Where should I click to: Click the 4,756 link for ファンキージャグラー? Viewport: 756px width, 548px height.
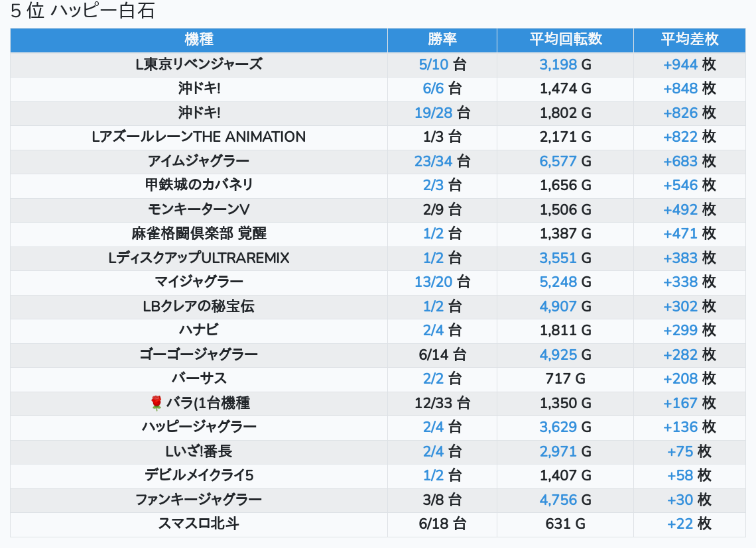[558, 500]
